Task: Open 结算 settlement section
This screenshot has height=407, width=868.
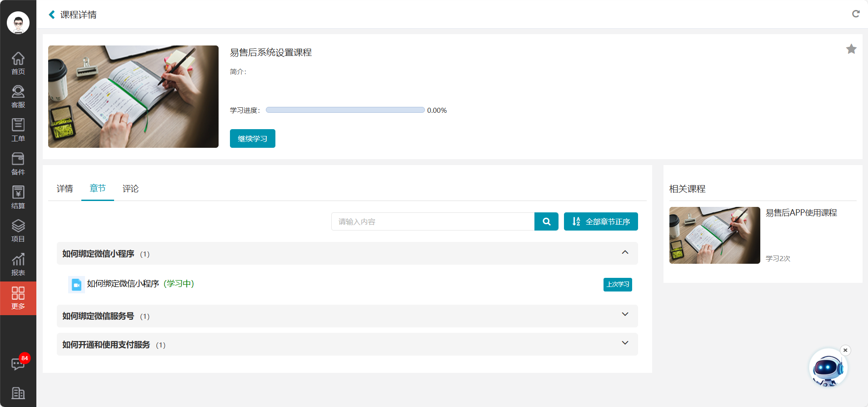Action: 18,198
